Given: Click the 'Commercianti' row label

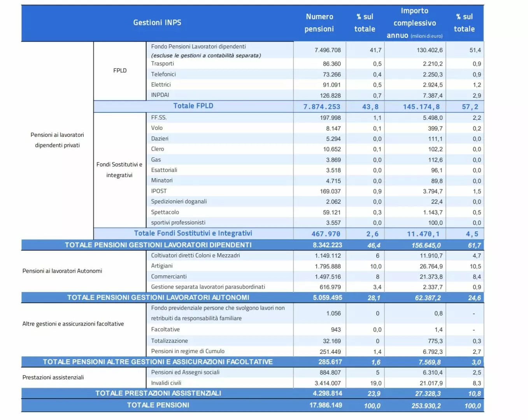Looking at the screenshot, I should click(x=169, y=276).
